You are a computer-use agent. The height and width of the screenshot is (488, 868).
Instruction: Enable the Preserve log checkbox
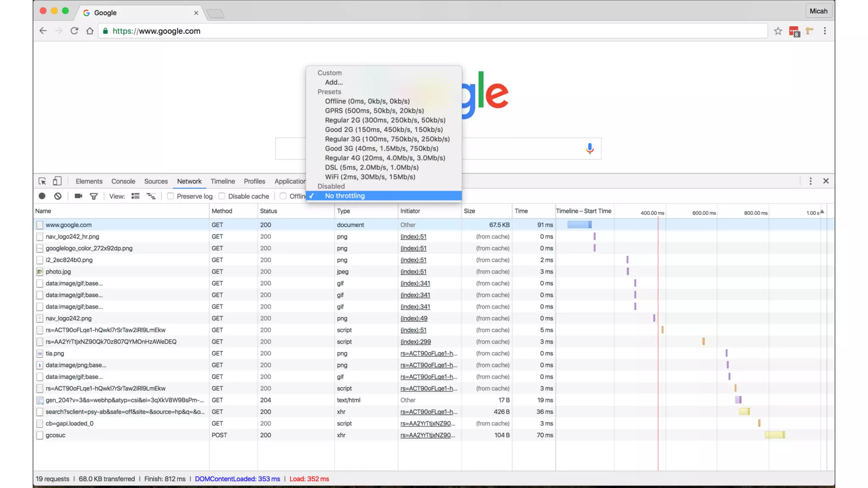(x=171, y=196)
